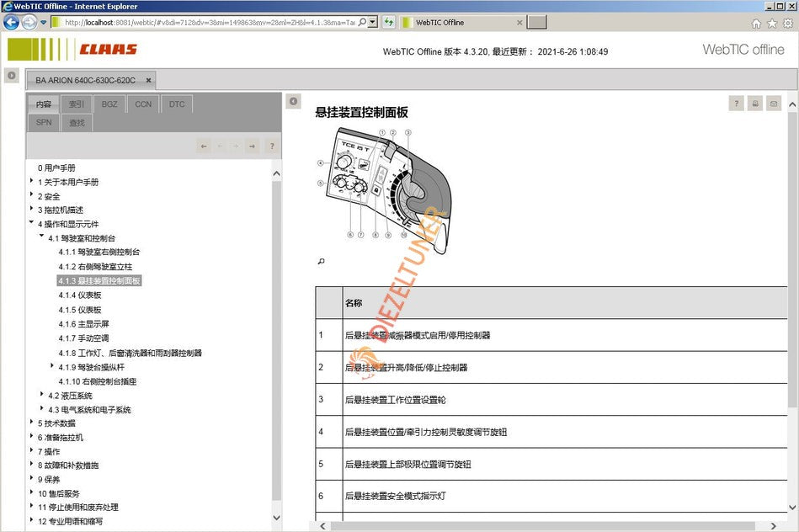This screenshot has width=799, height=532.
Task: Open IE Home icon
Action: coord(756,23)
